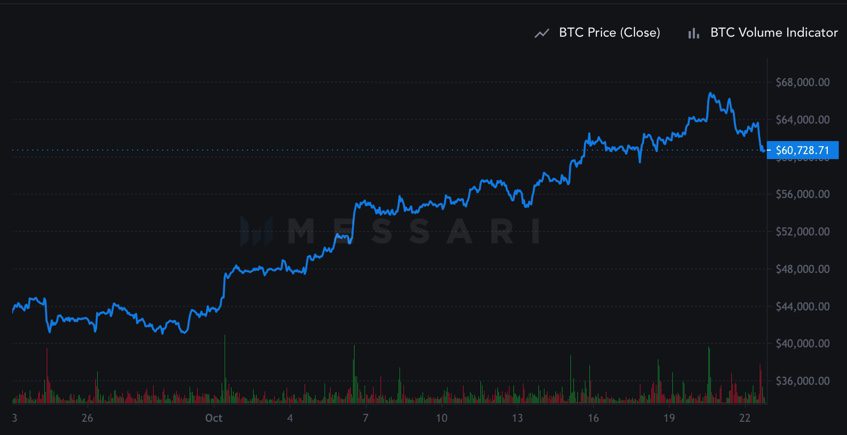
Task: Click the Oct date label on x-axis
Action: pos(213,417)
